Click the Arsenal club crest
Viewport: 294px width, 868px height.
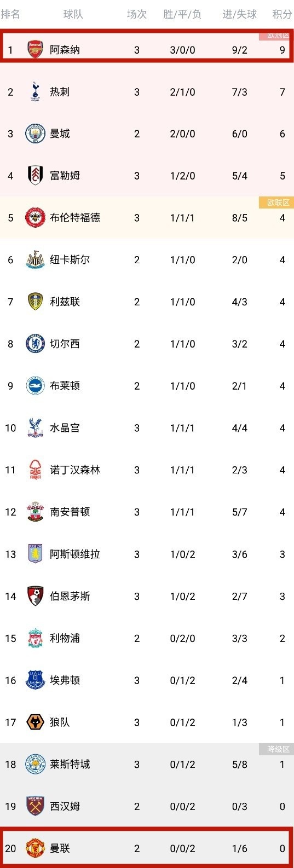coord(35,50)
